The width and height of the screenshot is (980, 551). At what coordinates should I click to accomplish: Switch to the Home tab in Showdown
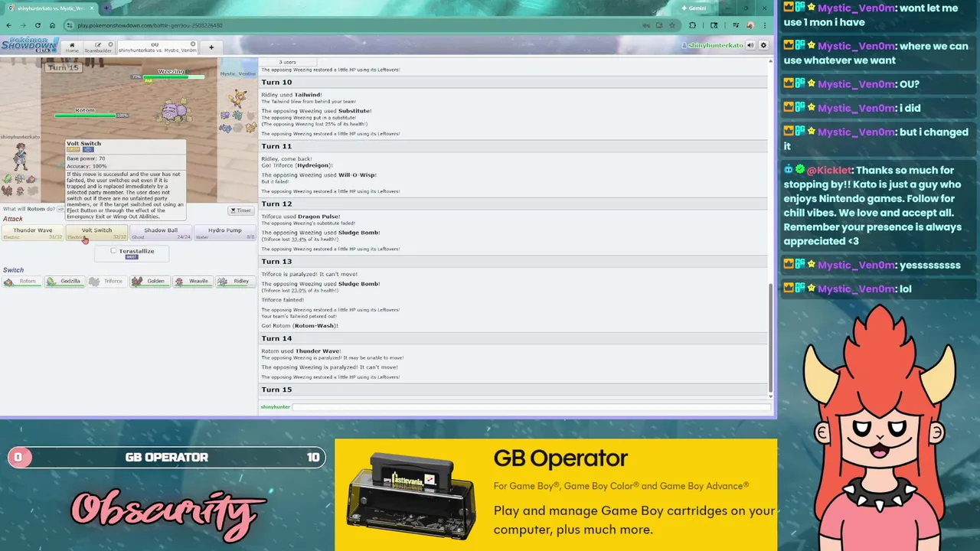pyautogui.click(x=72, y=47)
